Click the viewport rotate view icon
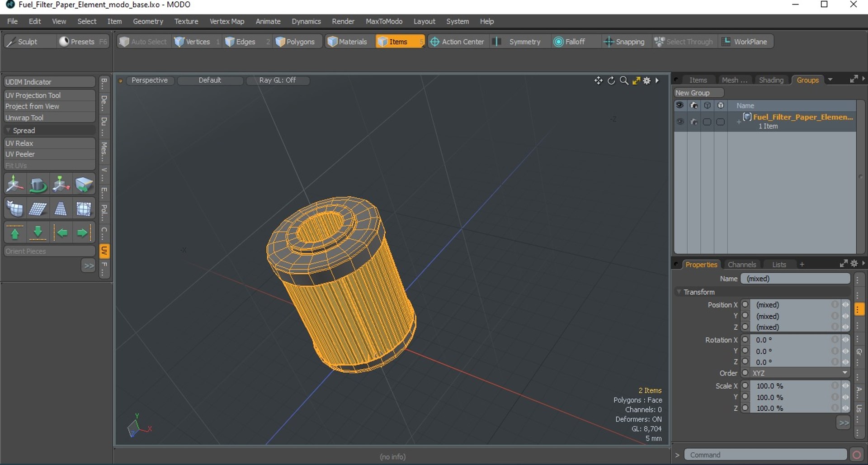The width and height of the screenshot is (868, 465). coord(611,81)
